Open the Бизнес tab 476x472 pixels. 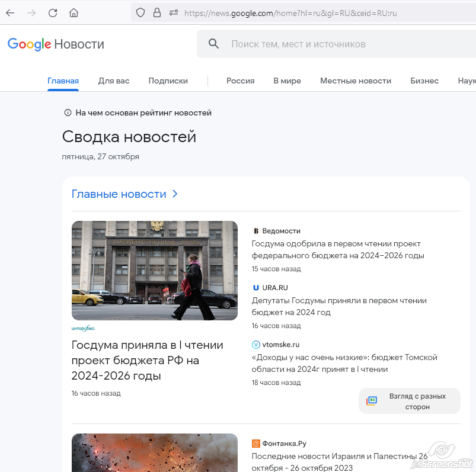click(424, 81)
